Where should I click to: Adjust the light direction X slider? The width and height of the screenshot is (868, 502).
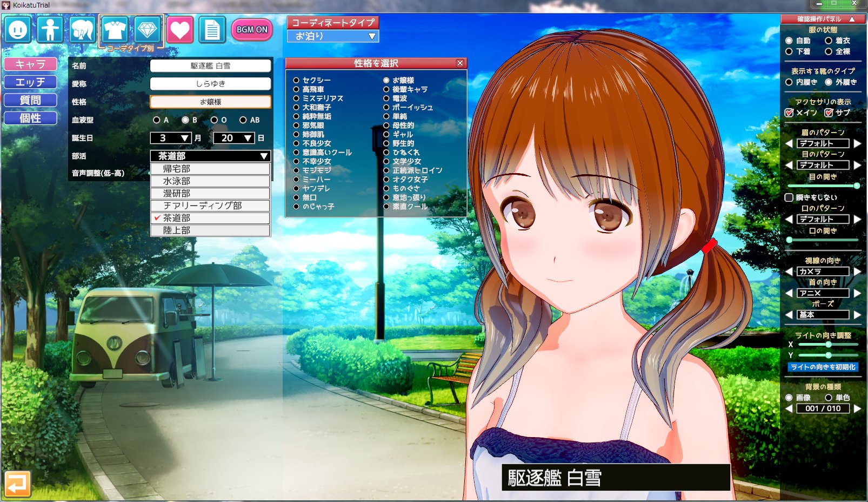(828, 345)
